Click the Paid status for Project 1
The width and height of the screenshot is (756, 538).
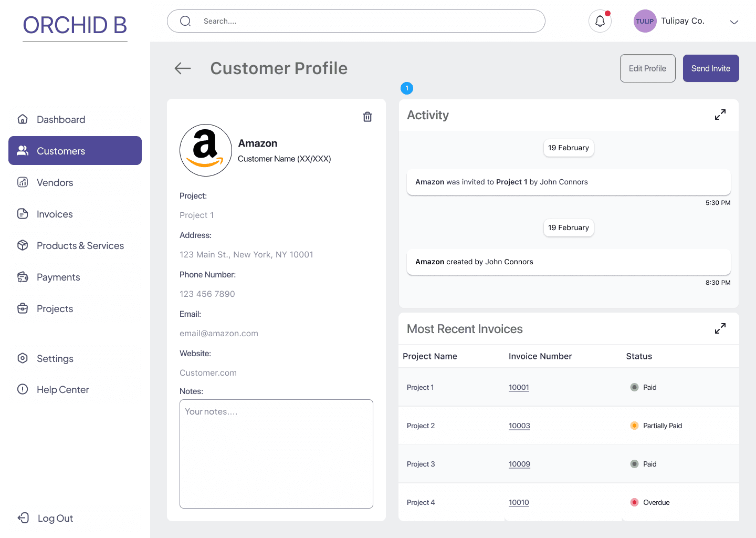(644, 387)
